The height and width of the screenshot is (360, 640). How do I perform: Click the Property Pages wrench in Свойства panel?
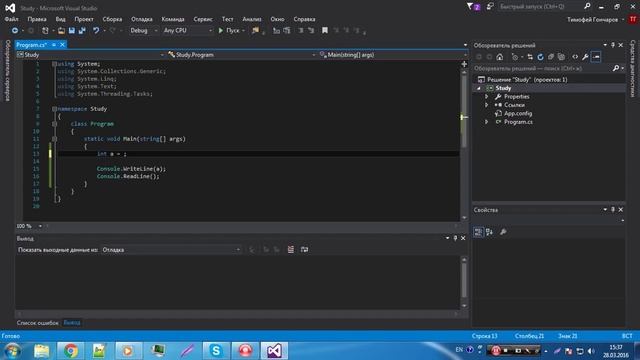[503, 232]
